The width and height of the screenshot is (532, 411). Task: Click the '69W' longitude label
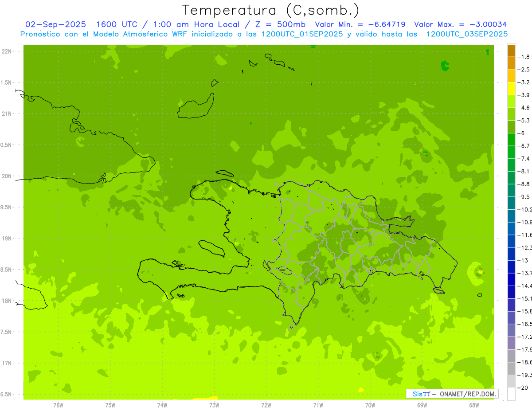tap(422, 405)
